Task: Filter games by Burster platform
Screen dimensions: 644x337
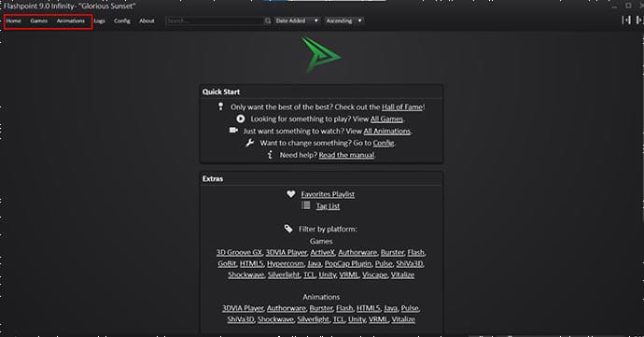Action: click(x=392, y=252)
